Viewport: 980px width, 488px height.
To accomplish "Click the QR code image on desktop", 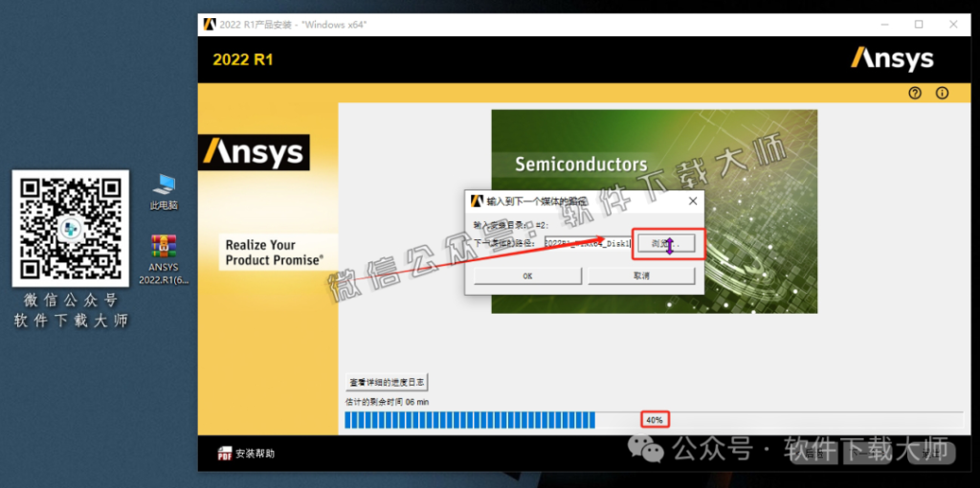I will pos(71,229).
